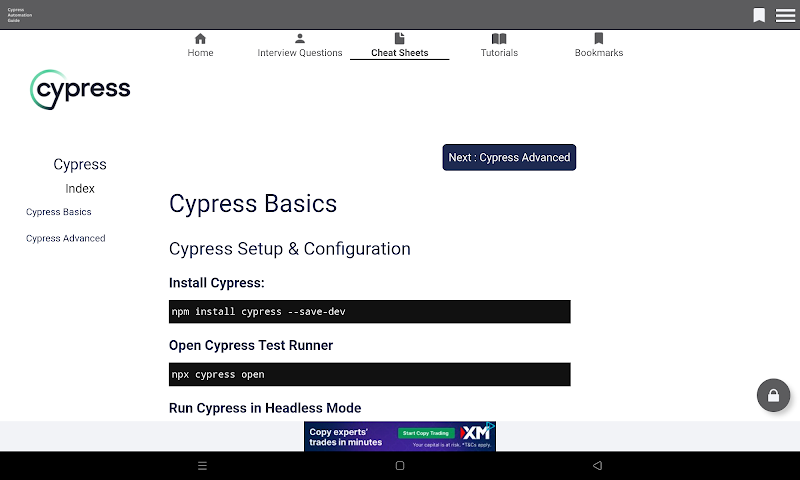The width and height of the screenshot is (800, 480).
Task: Tap Cypress Automation Guide app title icon
Action: pos(19,15)
